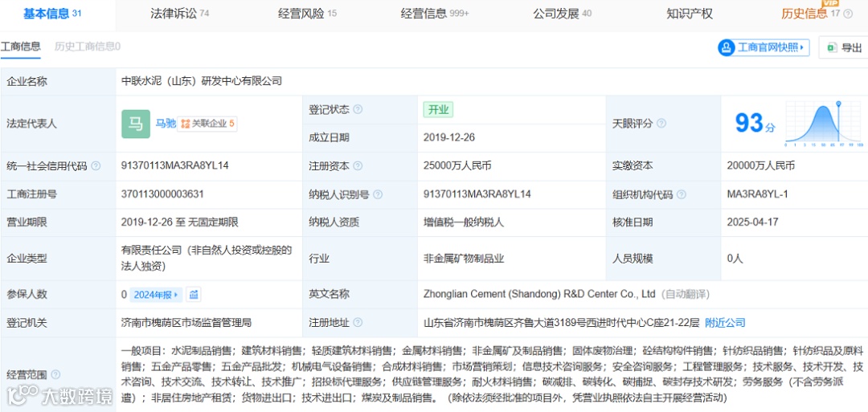This screenshot has height=412, width=868.
Task: Open the 知识产权 tab
Action: (x=690, y=14)
